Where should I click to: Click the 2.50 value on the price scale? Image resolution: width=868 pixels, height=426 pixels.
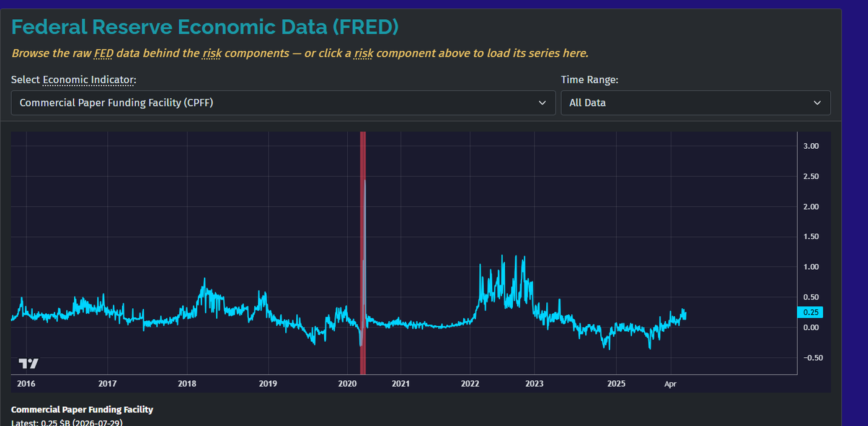811,177
